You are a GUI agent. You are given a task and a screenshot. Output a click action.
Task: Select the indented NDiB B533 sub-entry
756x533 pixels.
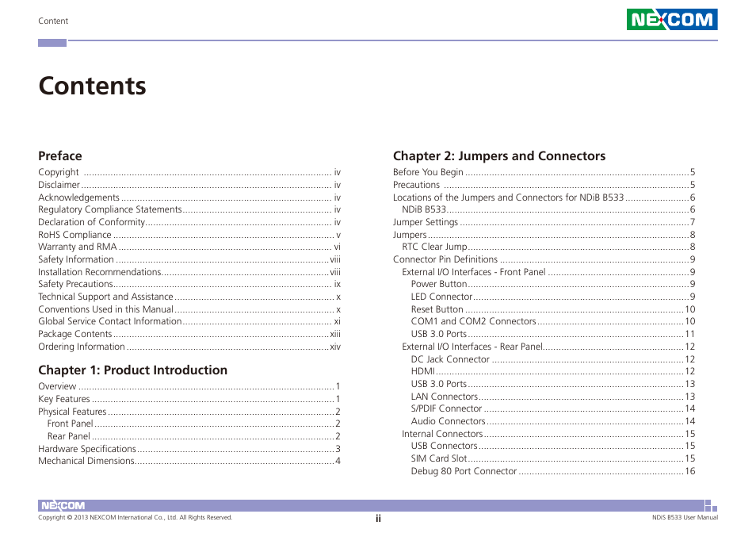pyautogui.click(x=548, y=209)
